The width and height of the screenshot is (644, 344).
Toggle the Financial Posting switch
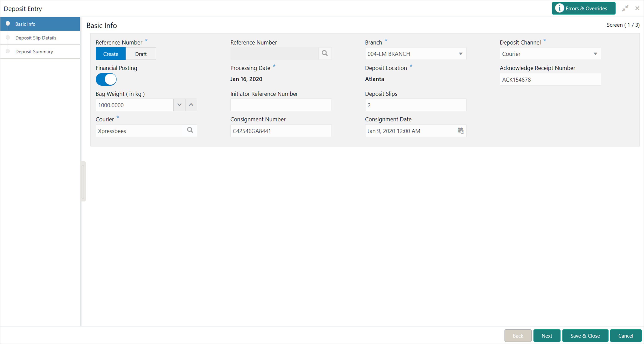(x=106, y=79)
